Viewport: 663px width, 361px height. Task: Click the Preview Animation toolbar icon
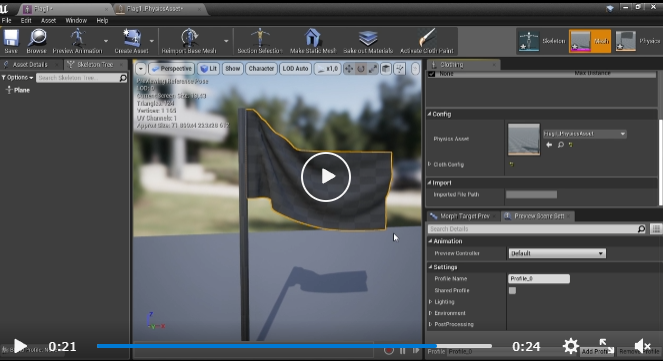77,38
